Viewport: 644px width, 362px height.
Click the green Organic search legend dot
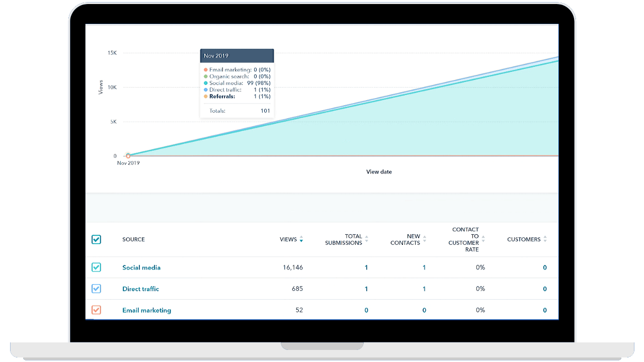[x=205, y=76]
